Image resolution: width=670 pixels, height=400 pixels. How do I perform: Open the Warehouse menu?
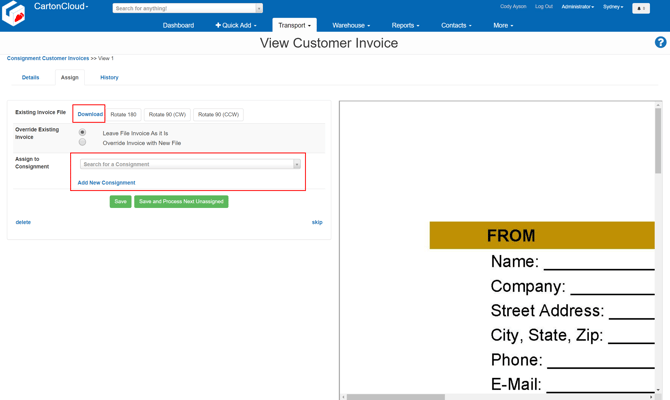coord(351,25)
